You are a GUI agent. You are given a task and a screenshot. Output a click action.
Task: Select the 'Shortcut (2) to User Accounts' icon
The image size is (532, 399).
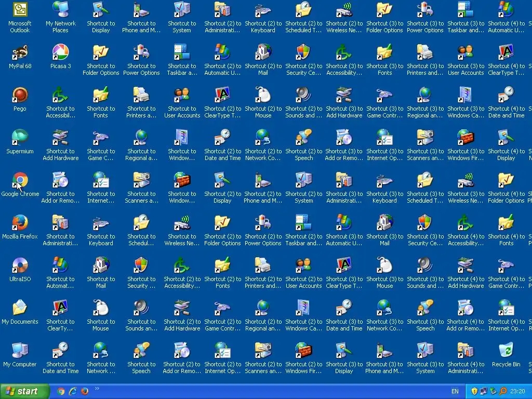tap(303, 265)
